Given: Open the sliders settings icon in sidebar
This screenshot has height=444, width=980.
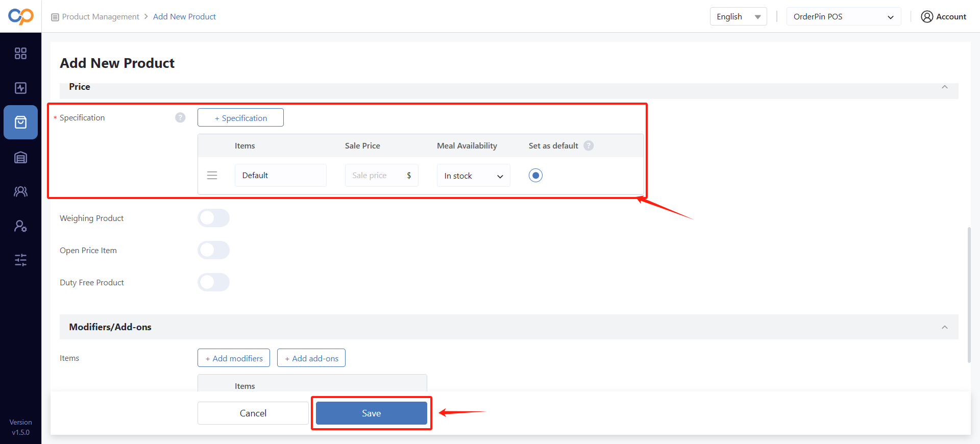Looking at the screenshot, I should point(20,260).
